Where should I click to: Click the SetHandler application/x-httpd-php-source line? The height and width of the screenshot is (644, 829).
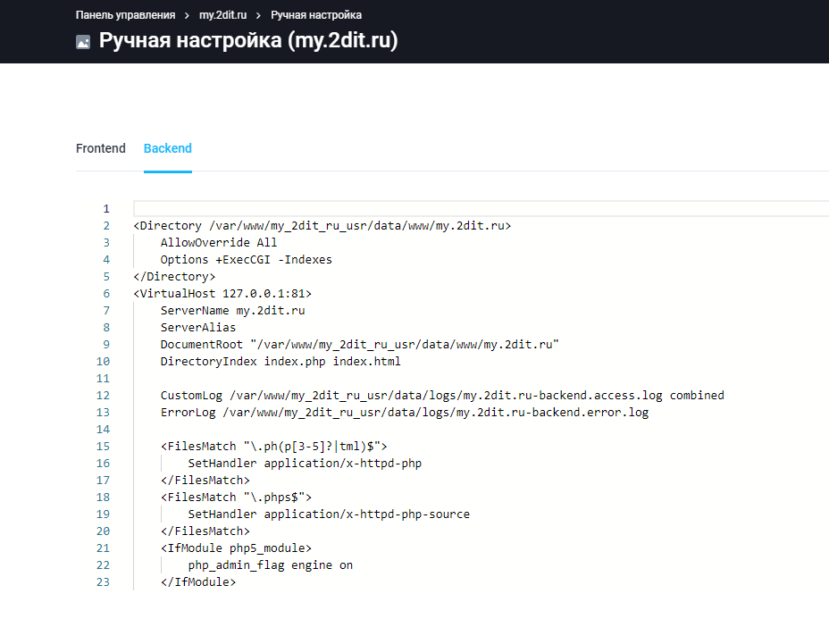[x=328, y=514]
